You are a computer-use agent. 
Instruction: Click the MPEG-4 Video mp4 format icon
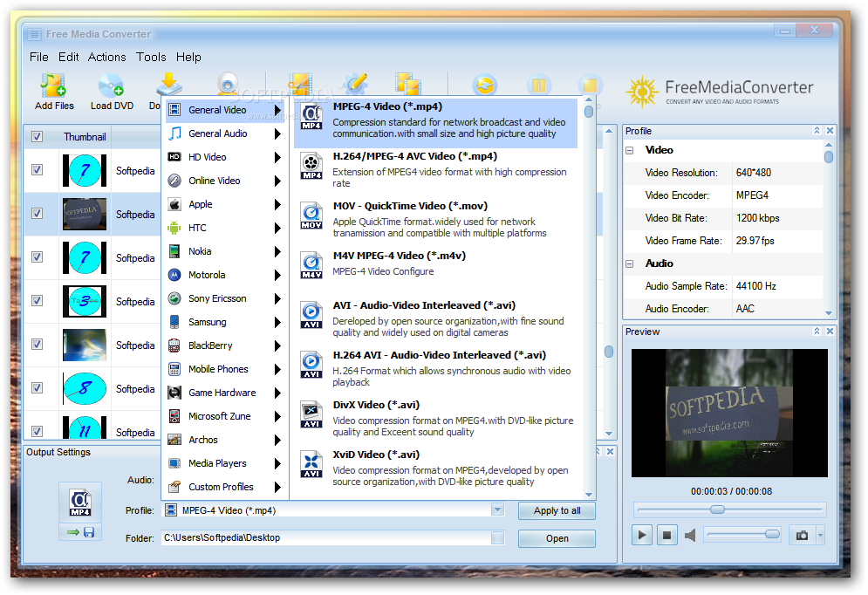pos(311,117)
